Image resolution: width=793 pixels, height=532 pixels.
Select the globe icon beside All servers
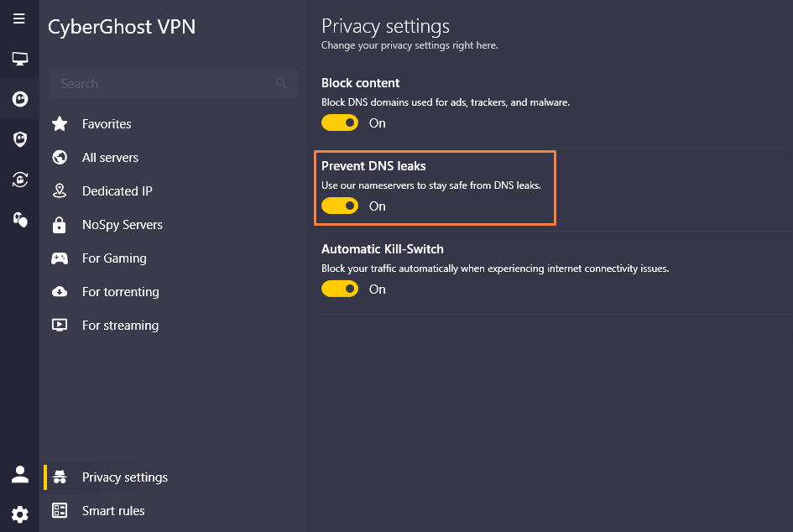59,157
